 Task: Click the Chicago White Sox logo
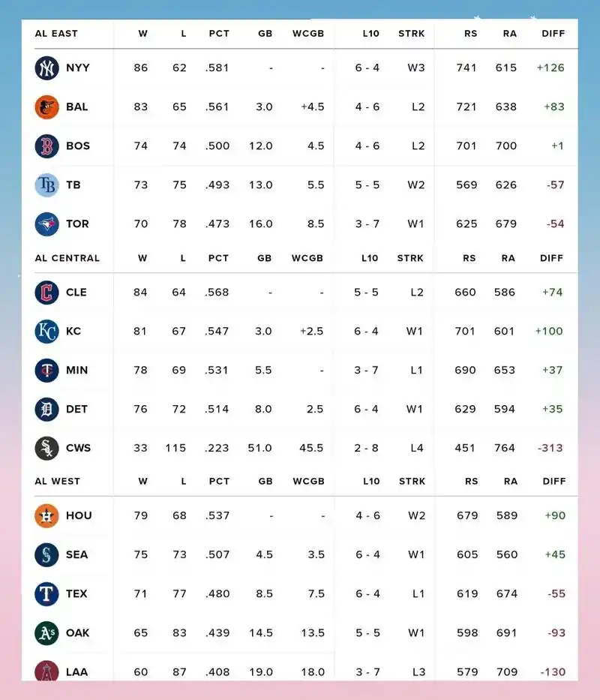[x=46, y=448]
